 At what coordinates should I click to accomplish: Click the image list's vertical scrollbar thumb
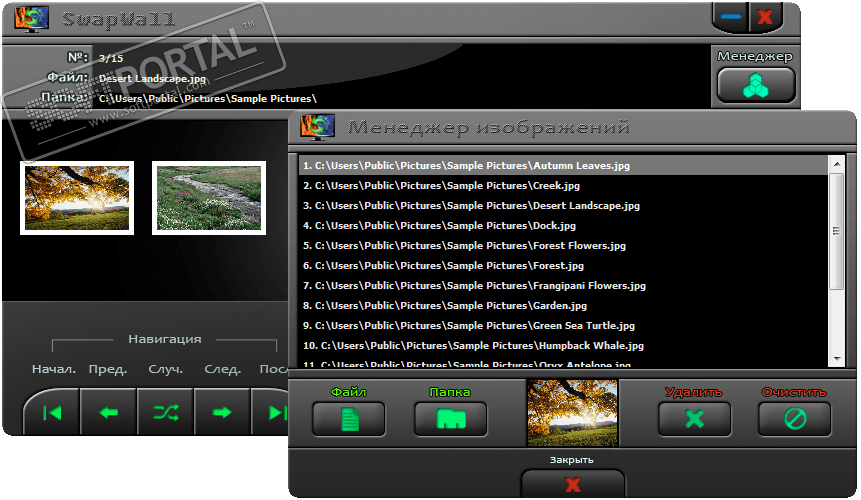pos(836,231)
